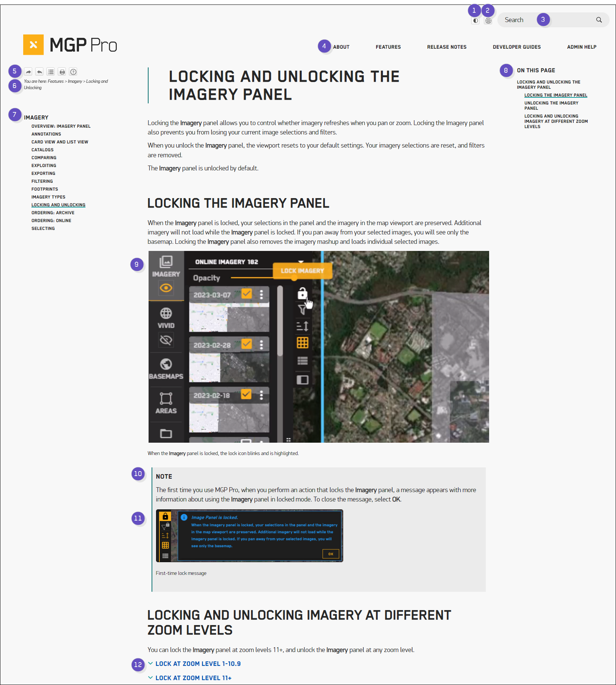Go to Annotations topic in sidebar
The image size is (616, 685).
[x=46, y=134]
